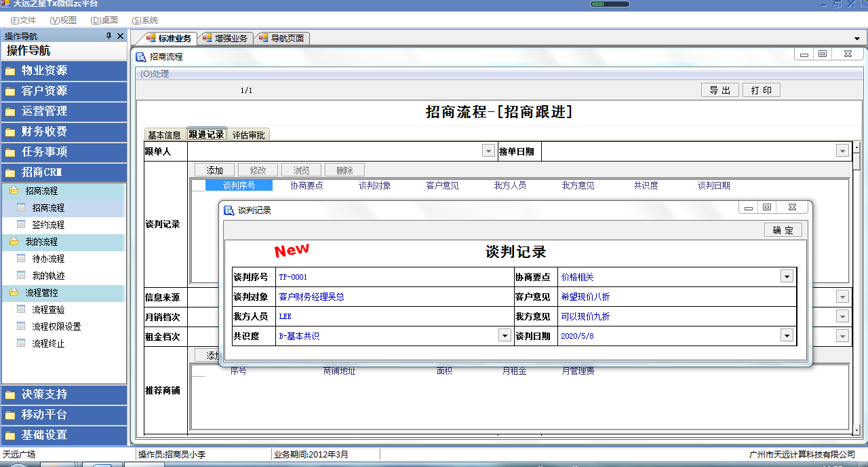Image resolution: width=868 pixels, height=467 pixels.
Task: Click the 流程管控 folder group
Action: (41, 293)
